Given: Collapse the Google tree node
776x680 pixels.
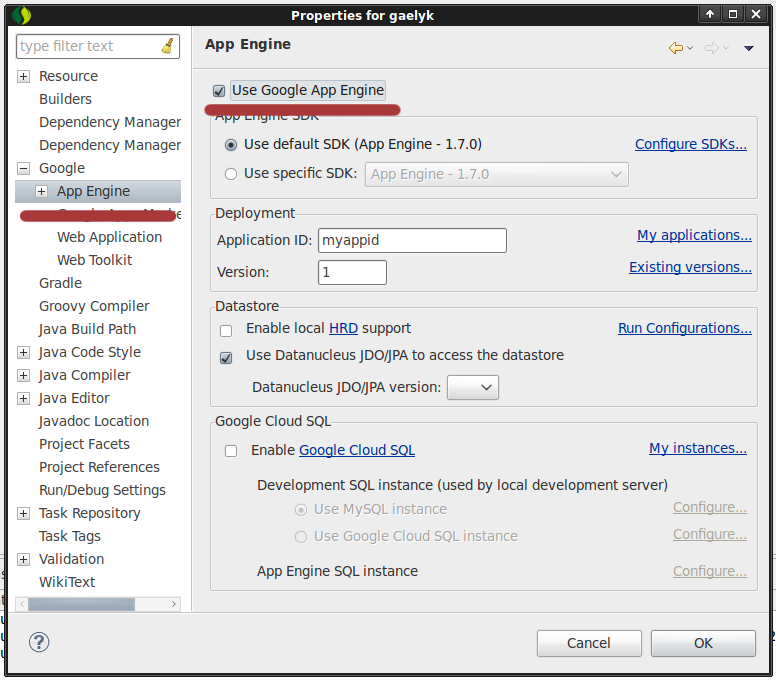Looking at the screenshot, I should 23,168.
